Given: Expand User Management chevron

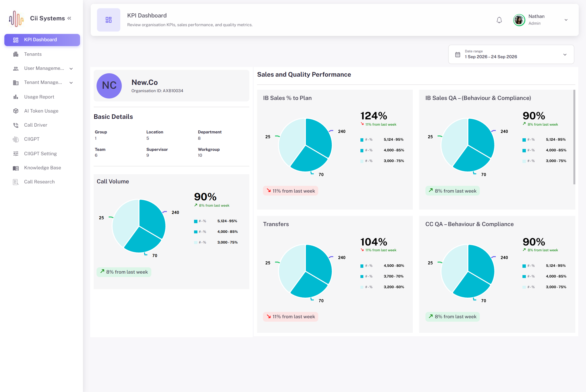Looking at the screenshot, I should click(71, 68).
